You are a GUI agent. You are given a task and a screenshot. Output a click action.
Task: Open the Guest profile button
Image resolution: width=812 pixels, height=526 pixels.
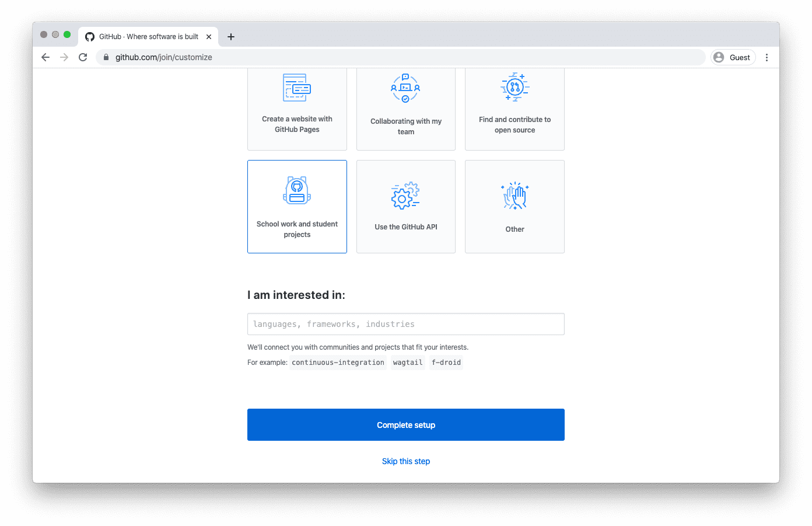coord(733,57)
